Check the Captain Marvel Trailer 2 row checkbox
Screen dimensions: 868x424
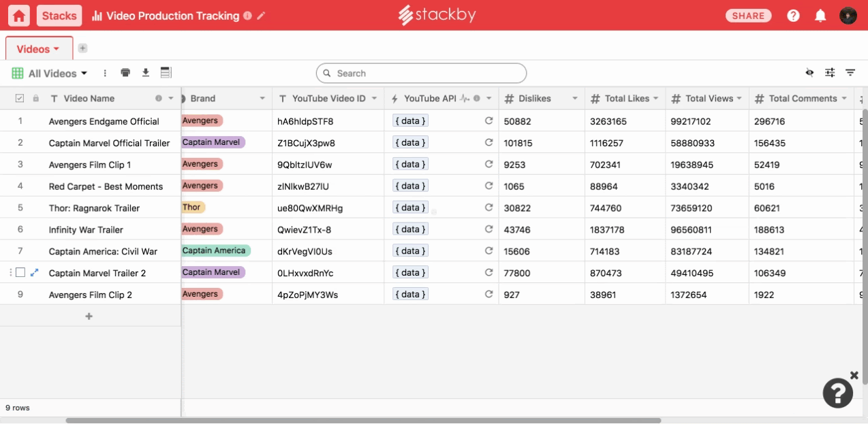click(x=20, y=273)
